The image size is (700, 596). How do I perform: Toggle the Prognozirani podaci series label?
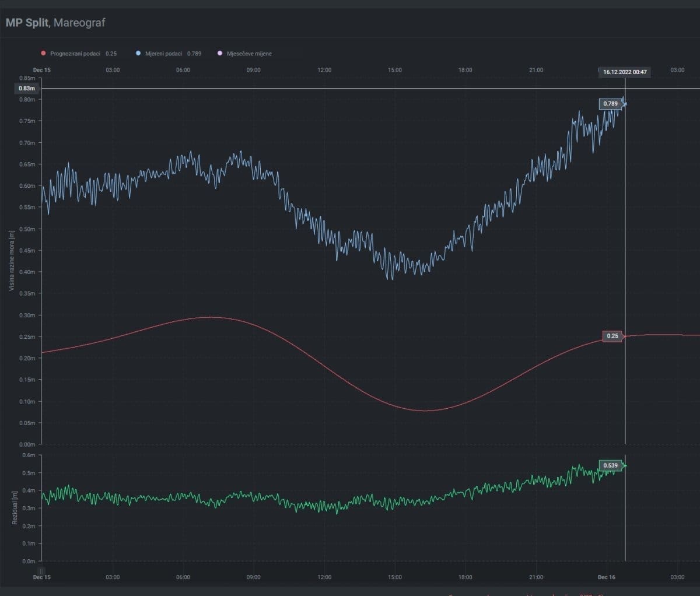pyautogui.click(x=75, y=54)
